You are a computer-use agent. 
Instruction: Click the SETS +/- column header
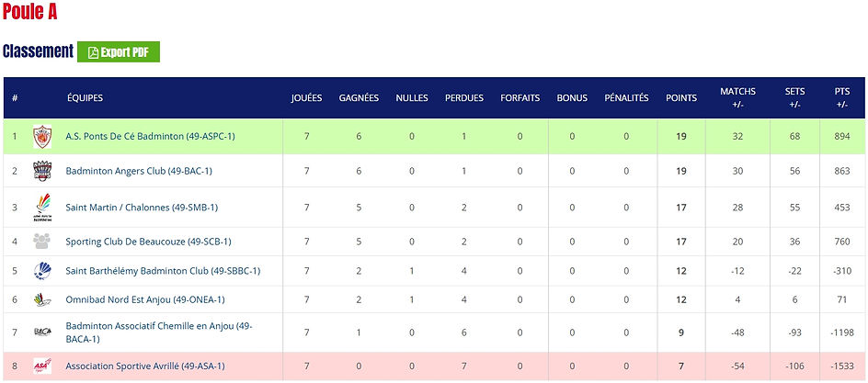pos(794,98)
